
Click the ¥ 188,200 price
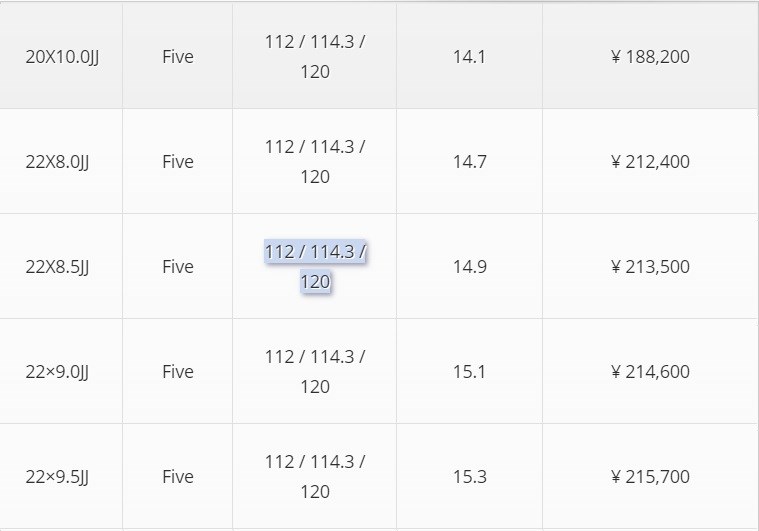[650, 57]
